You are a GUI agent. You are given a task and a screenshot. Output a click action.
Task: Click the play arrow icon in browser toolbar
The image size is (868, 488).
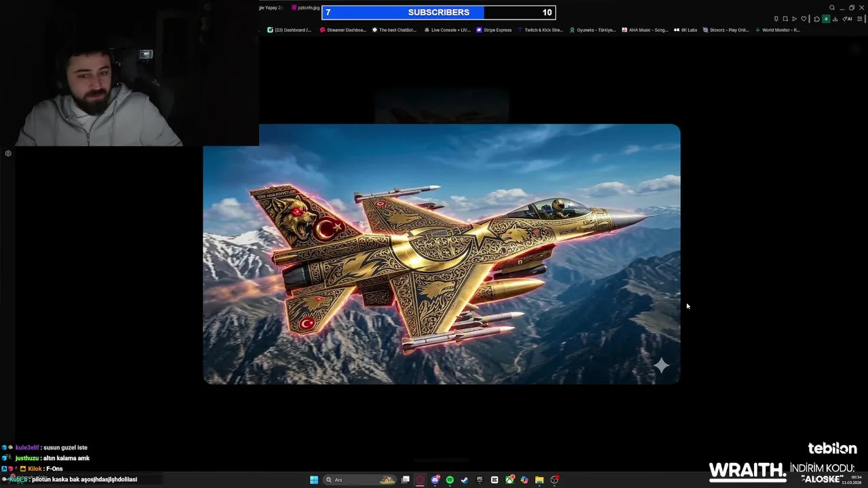pos(794,19)
